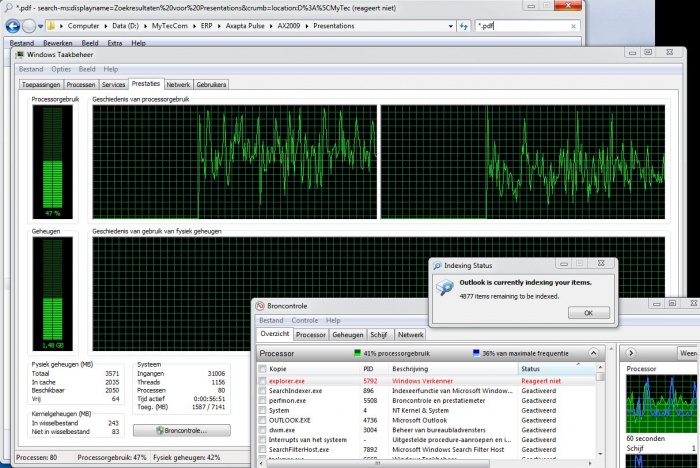Click the Broncontrole window title icon
The height and width of the screenshot is (468, 700).
260,305
